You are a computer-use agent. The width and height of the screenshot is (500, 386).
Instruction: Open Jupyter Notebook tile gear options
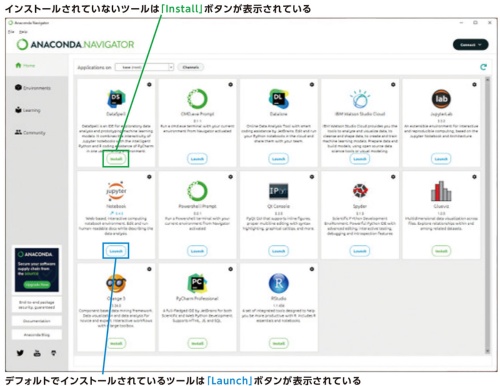149,177
